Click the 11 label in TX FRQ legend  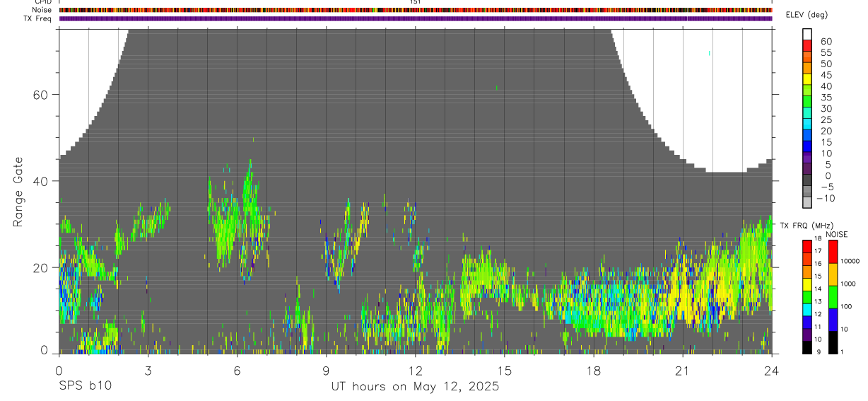818,327
